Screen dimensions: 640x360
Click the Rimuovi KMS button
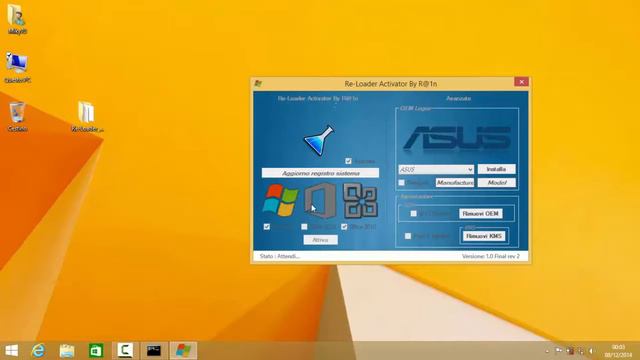click(x=484, y=236)
